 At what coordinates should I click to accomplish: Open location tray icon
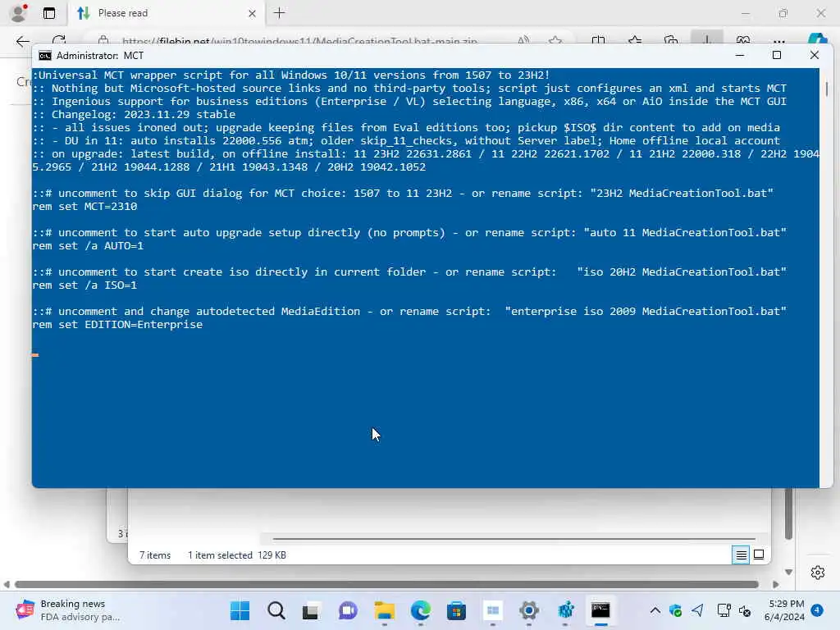(x=697, y=610)
